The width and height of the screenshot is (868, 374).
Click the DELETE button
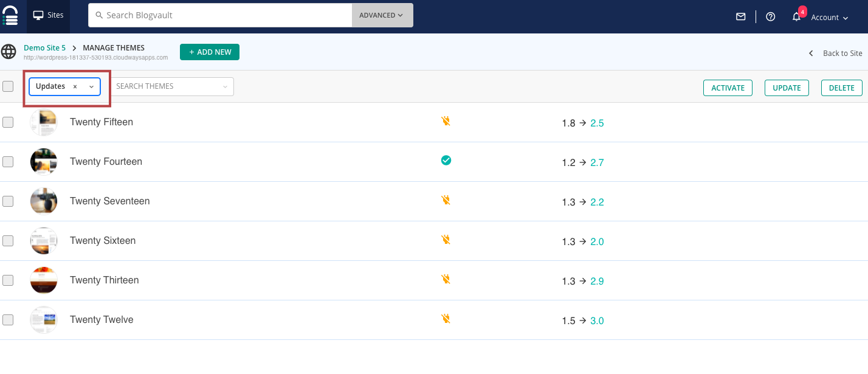click(x=842, y=88)
